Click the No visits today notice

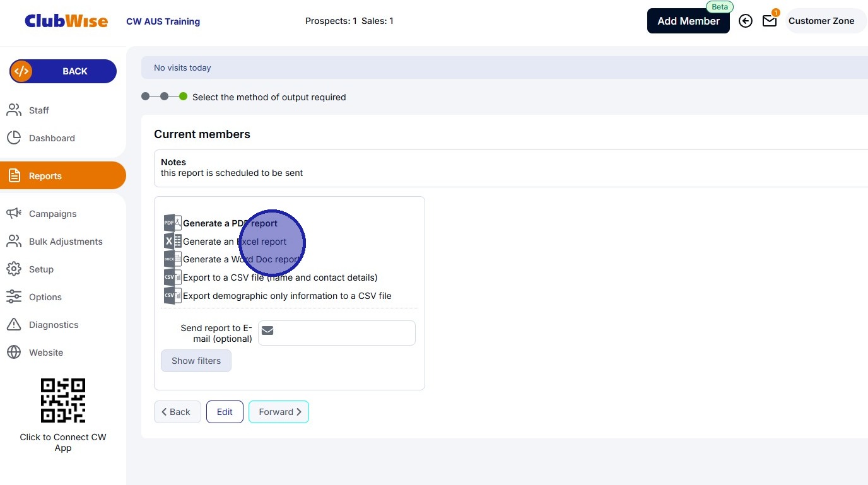tap(182, 67)
